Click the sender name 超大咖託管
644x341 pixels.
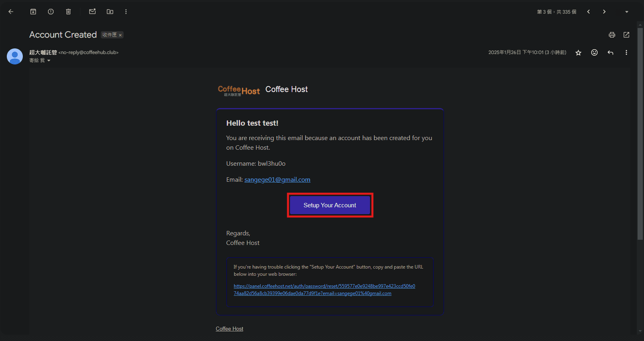[x=43, y=52]
